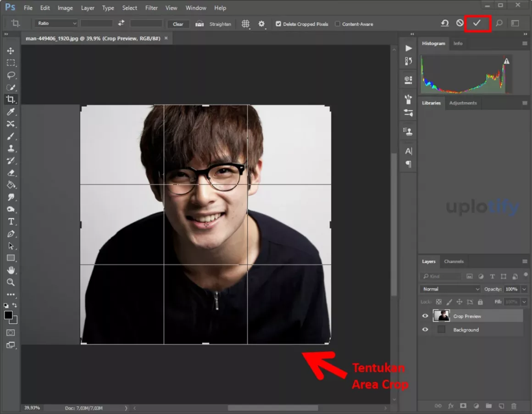
Task: Create a new layer group folder
Action: [x=488, y=406]
